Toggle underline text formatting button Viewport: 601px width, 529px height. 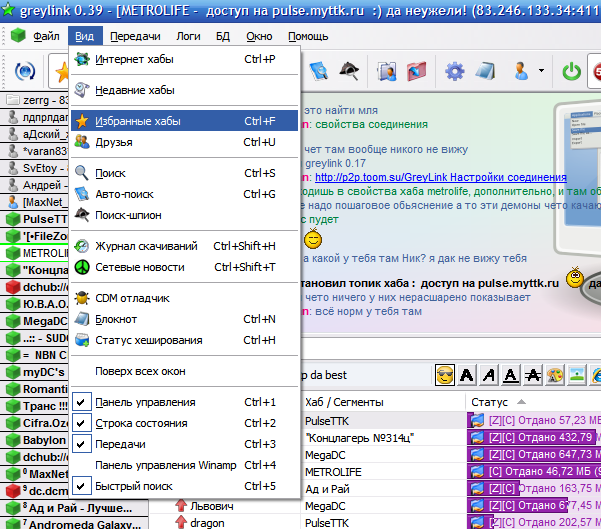[511, 375]
